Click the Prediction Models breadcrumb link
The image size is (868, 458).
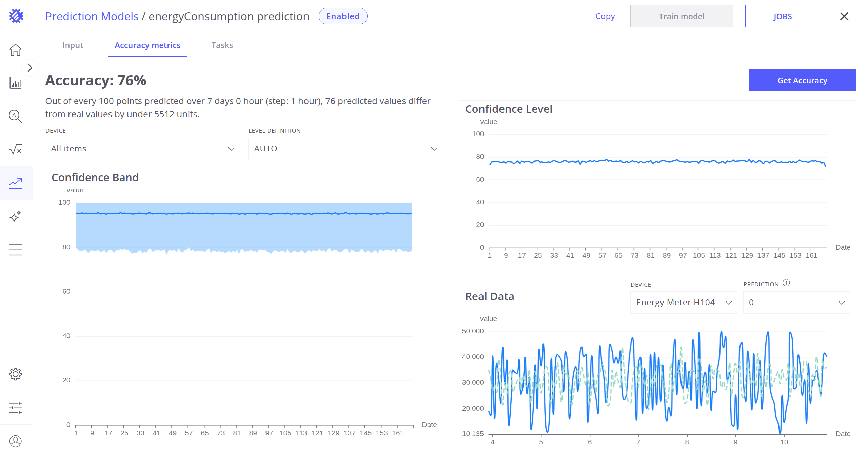coord(92,16)
